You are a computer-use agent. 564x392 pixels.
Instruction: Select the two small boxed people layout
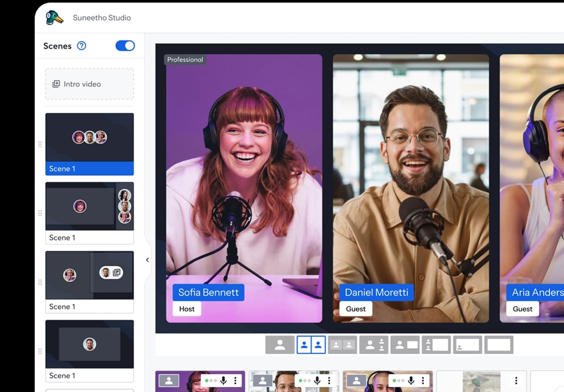(x=342, y=345)
